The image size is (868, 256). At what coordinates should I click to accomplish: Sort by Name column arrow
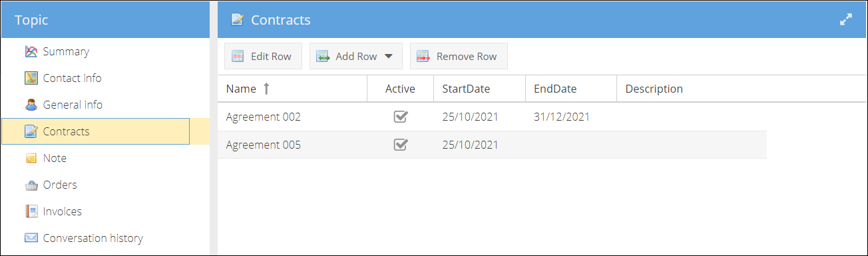click(x=266, y=89)
